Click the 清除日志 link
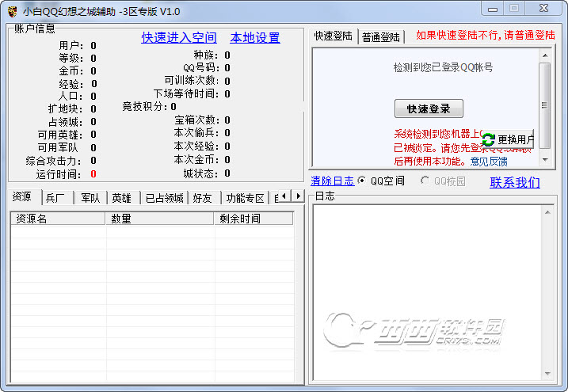The height and width of the screenshot is (392, 568). (x=332, y=181)
